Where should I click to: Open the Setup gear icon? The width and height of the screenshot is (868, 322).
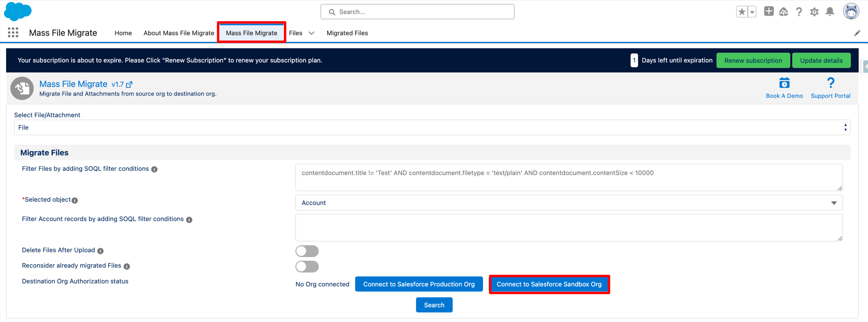814,12
